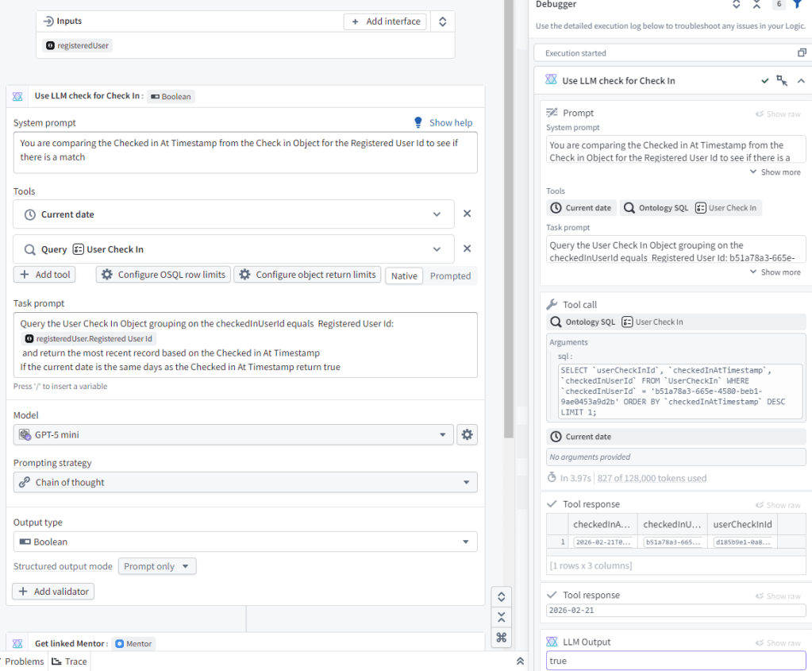Open the Problems tab
The height and width of the screenshot is (671, 812).
click(24, 661)
